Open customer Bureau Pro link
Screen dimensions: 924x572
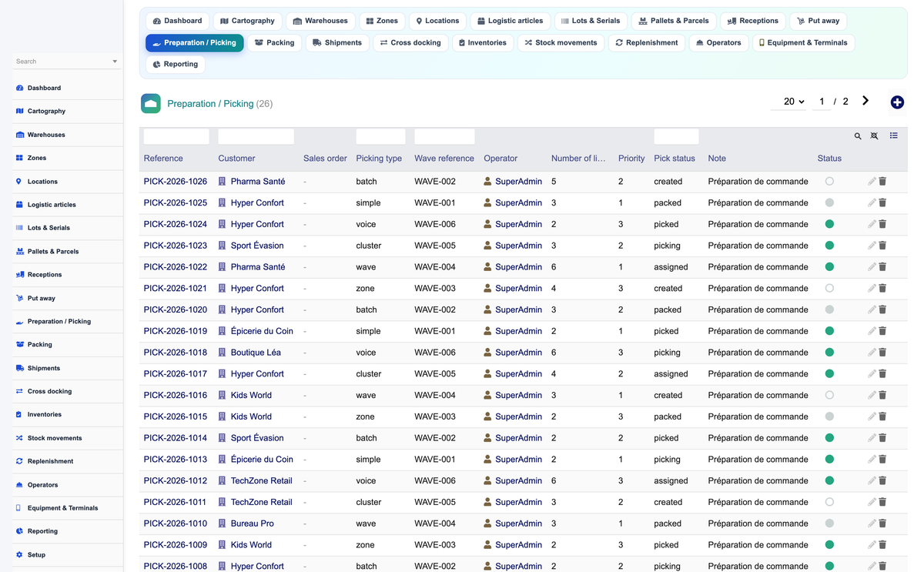pyautogui.click(x=252, y=523)
